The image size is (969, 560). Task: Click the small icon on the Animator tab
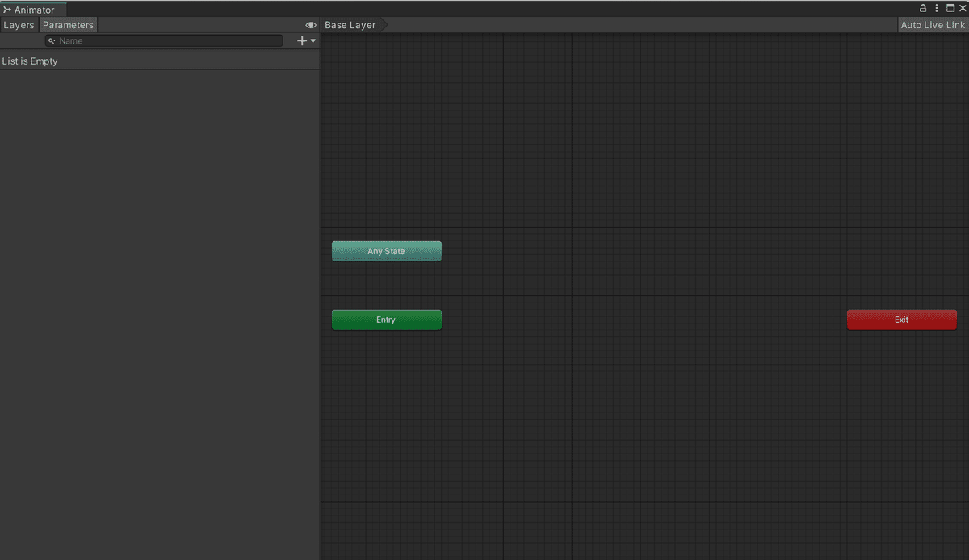(6, 9)
